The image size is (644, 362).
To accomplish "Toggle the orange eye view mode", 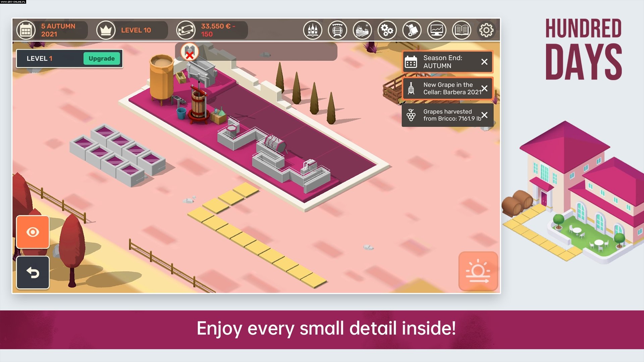I will (33, 232).
